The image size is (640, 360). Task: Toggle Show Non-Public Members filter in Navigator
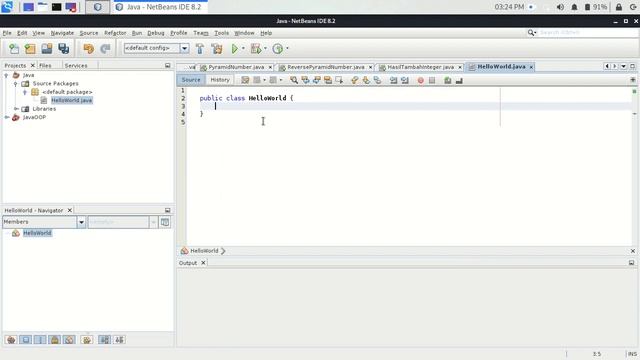[55, 340]
